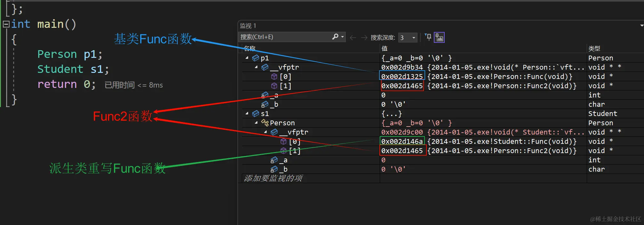The height and width of the screenshot is (225, 644).
Task: Click the object icon next to s1
Action: coord(256,113)
